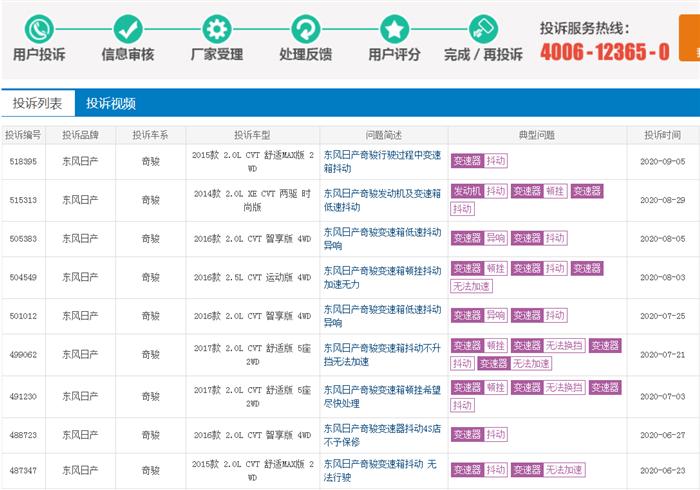Switch to the 投诉列表 tab
700x490 pixels.
38,103
